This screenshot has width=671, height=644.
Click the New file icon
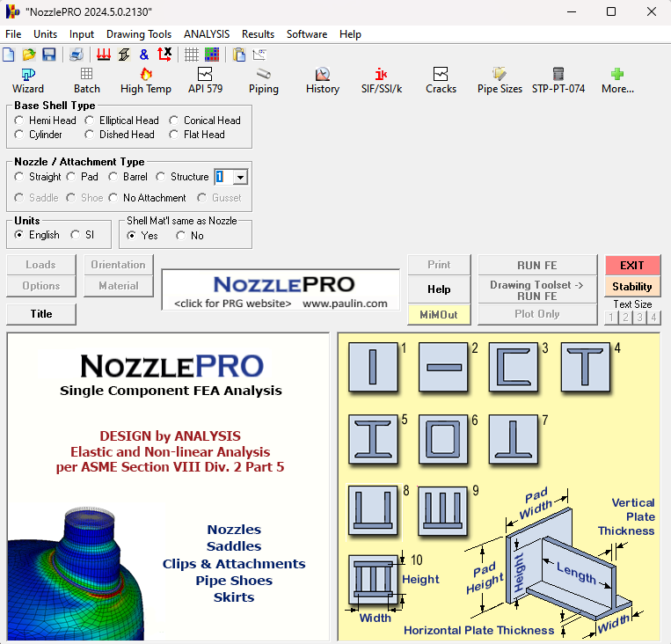[9, 55]
